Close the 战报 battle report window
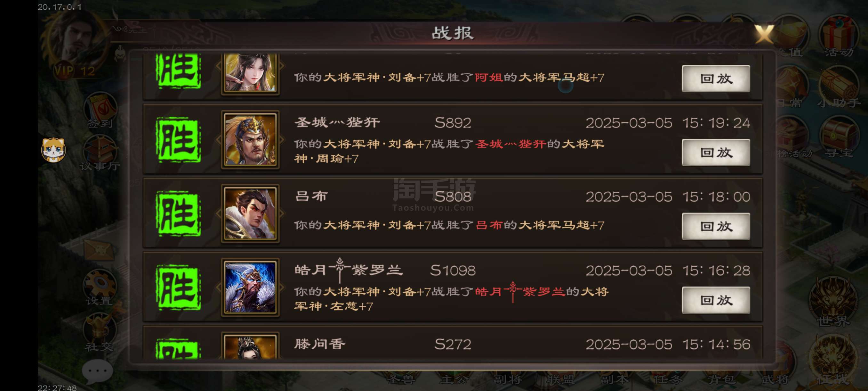 tap(764, 34)
